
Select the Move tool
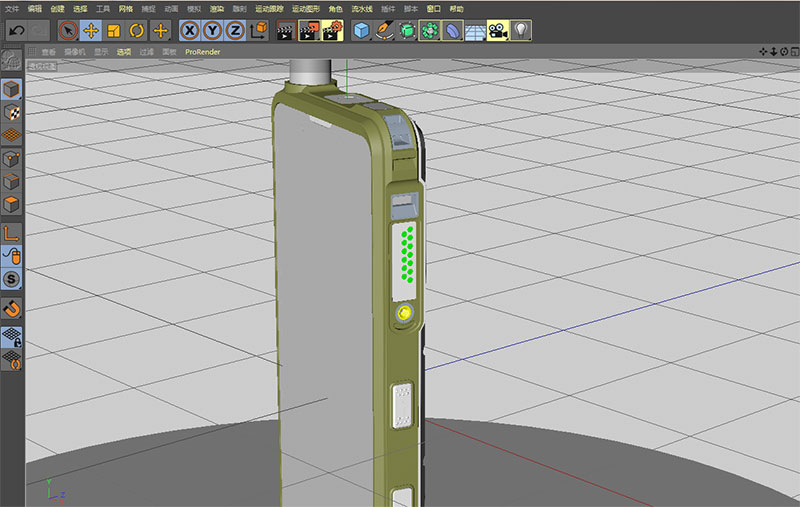91,31
